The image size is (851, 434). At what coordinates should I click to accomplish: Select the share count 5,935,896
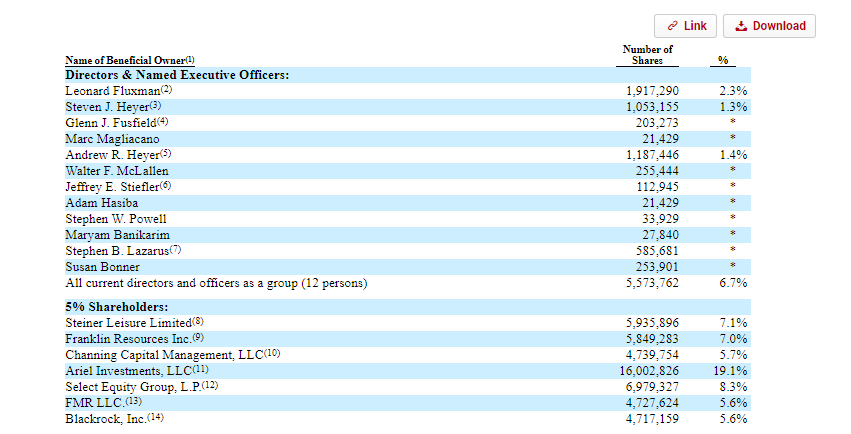652,323
